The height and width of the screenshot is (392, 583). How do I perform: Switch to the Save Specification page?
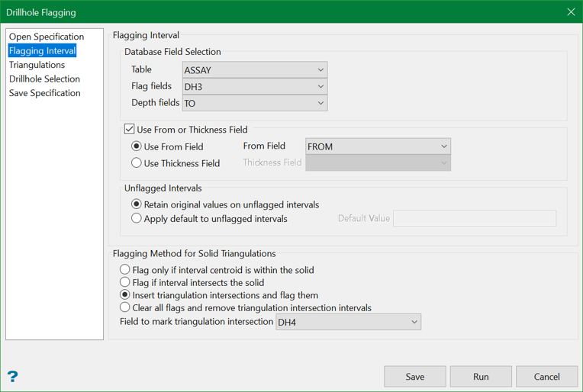pos(44,93)
